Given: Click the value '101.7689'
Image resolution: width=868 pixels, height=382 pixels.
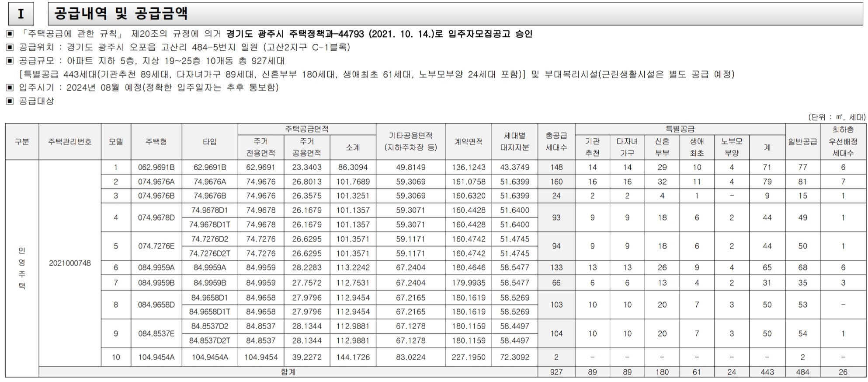Looking at the screenshot, I should (x=353, y=182).
